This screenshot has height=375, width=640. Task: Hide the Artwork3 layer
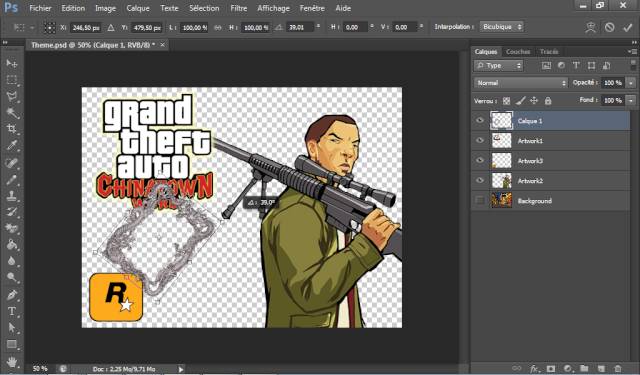[480, 160]
